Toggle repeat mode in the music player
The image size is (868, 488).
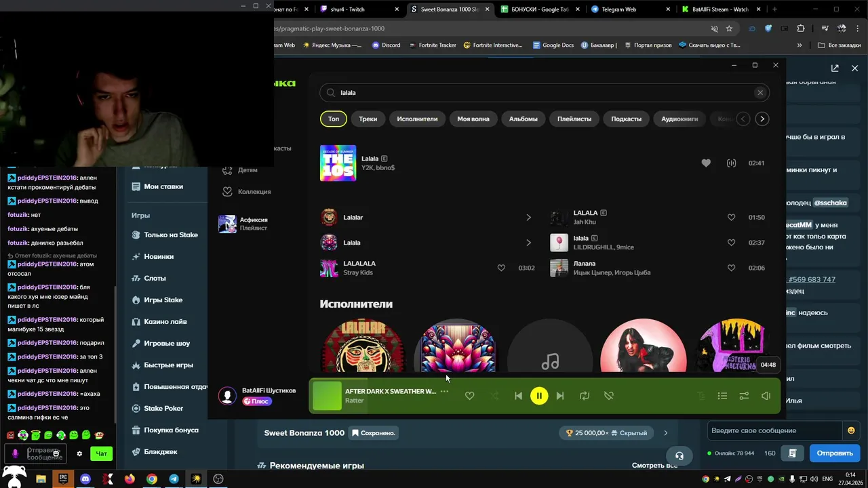point(585,396)
